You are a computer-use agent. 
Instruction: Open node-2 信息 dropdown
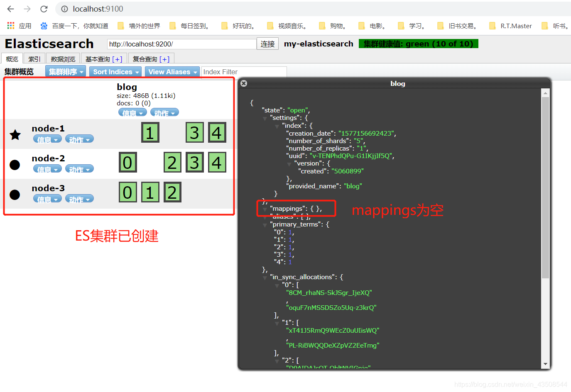pos(47,169)
